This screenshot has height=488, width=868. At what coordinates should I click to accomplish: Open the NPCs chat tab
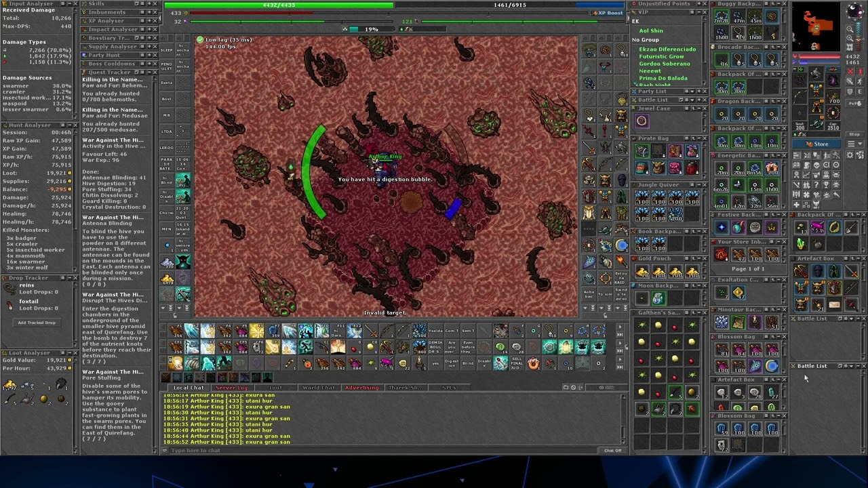point(449,388)
